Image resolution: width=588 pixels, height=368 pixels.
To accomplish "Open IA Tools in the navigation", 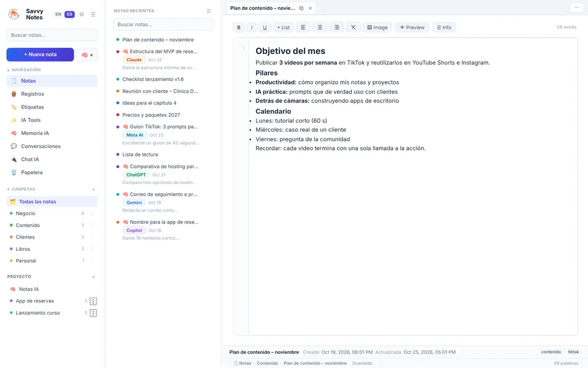I will pos(52,120).
